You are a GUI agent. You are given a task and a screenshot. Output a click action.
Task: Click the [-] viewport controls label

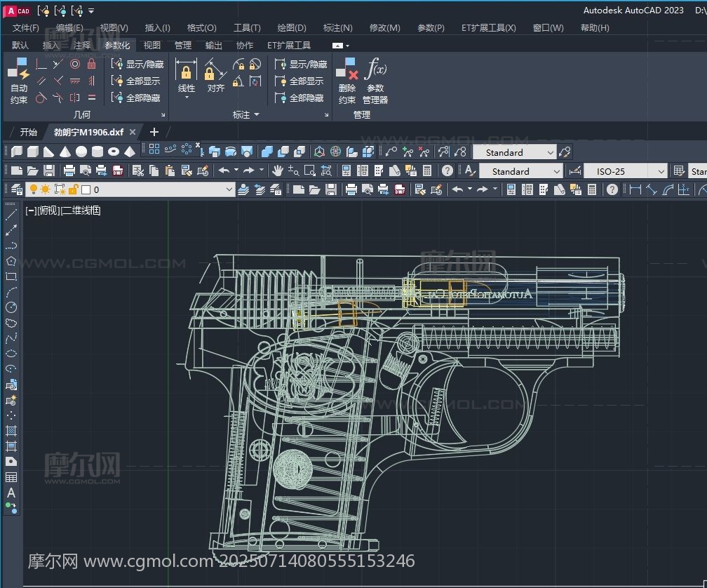[31, 210]
